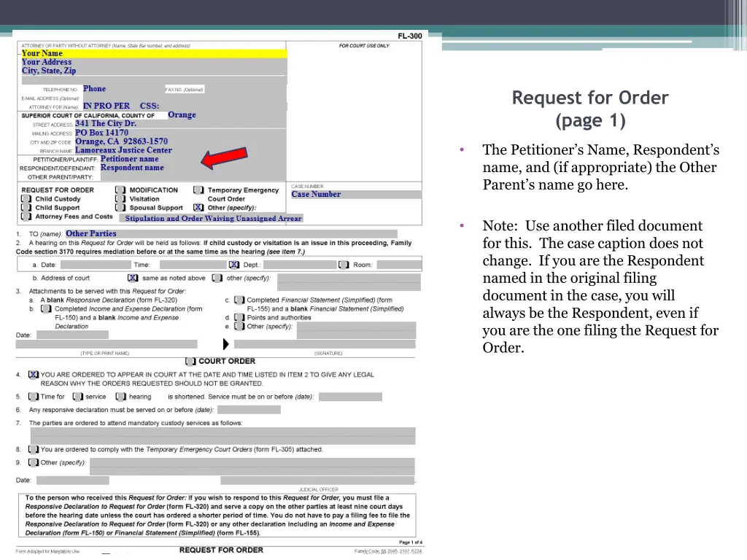Click the Request for Order slide title

(589, 109)
